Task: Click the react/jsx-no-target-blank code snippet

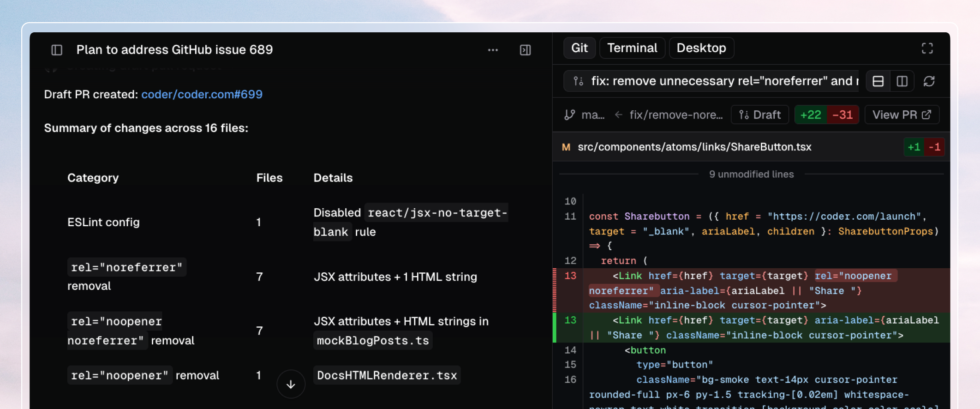Action: click(411, 222)
